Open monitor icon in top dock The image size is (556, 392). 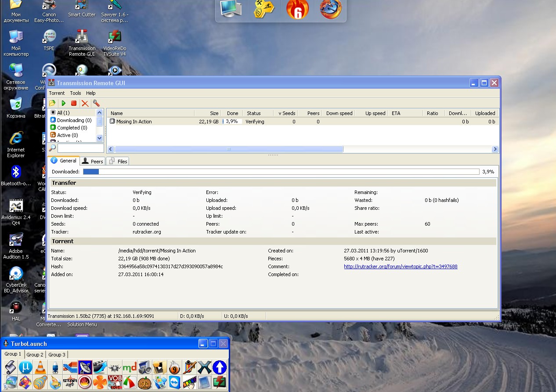point(231,9)
